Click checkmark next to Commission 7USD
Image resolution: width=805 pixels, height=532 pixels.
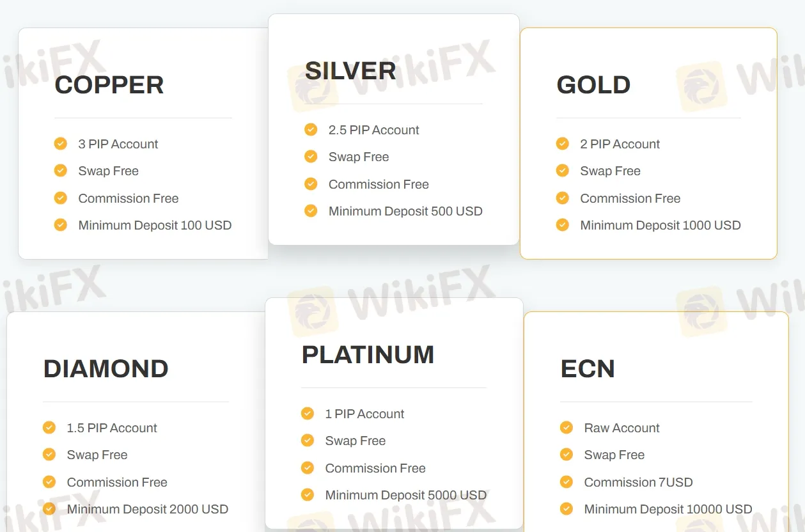567,482
